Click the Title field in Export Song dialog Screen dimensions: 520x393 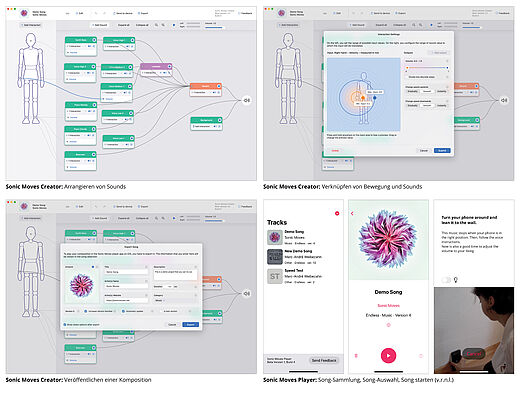[126, 272]
